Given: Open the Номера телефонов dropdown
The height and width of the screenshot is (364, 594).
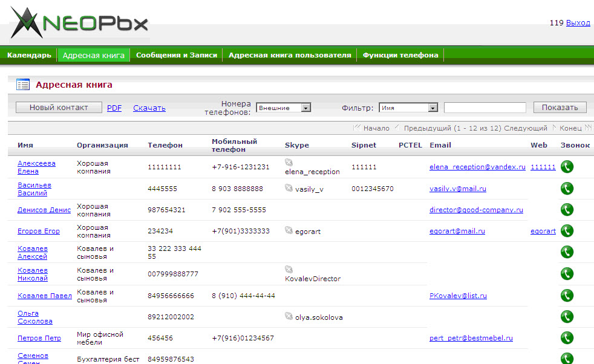Looking at the screenshot, I should 283,108.
